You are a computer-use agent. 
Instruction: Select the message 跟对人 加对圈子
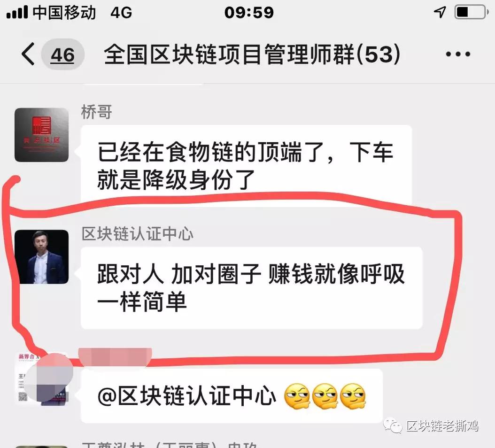(252, 288)
